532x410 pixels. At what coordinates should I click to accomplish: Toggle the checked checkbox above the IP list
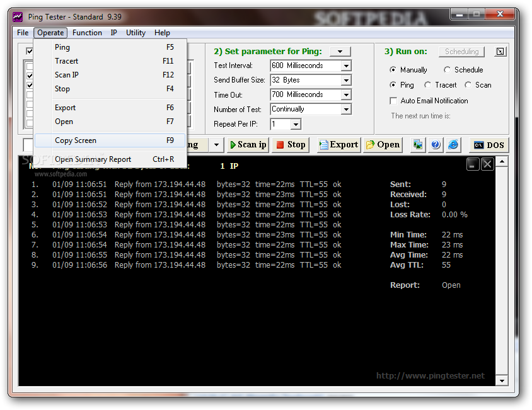[x=30, y=51]
